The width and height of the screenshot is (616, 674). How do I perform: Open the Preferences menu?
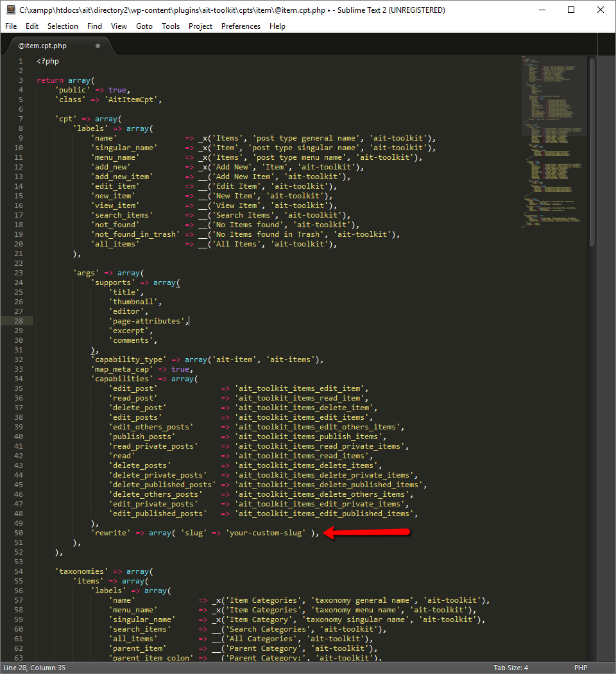pos(241,26)
